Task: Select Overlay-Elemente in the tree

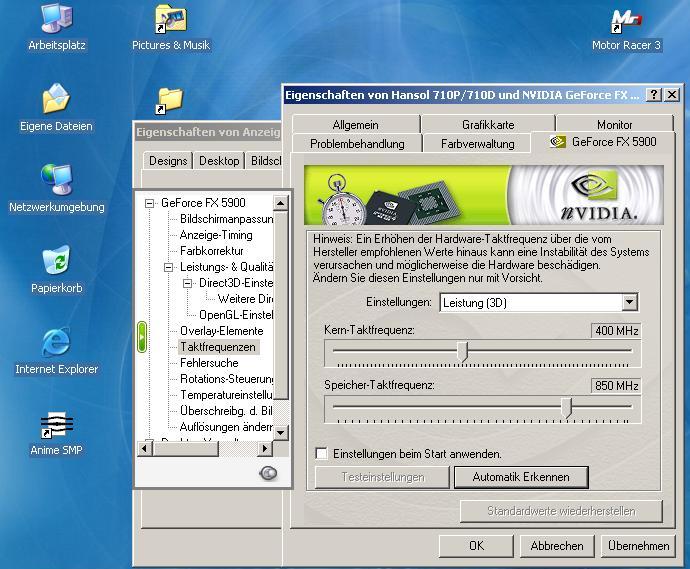Action: pyautogui.click(x=221, y=331)
